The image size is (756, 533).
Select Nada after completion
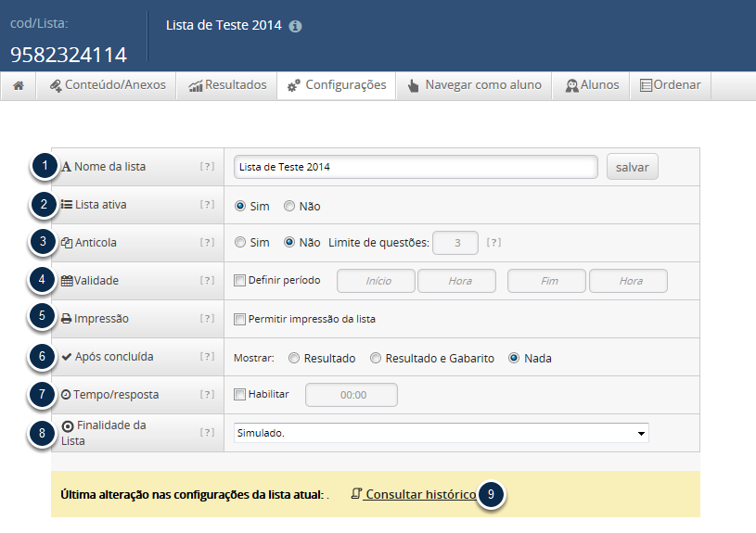click(514, 358)
